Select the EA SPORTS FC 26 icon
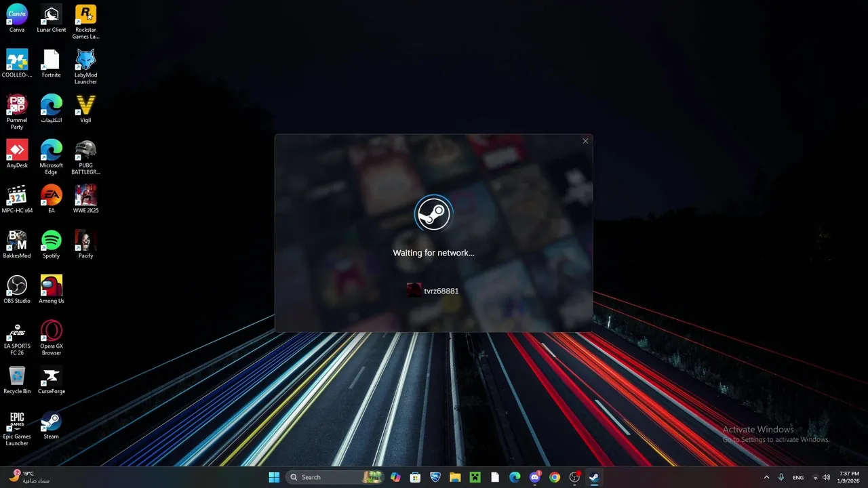 [17, 338]
